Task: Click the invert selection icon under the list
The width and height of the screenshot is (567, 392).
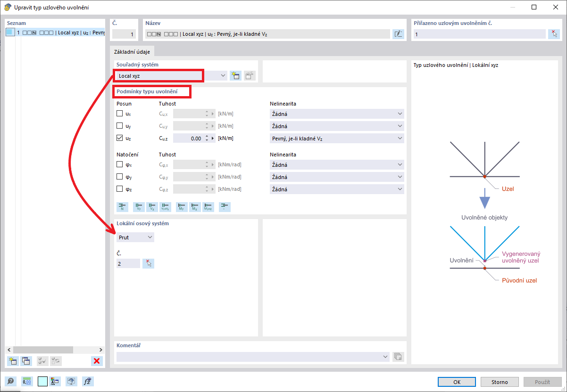Action: [56, 361]
